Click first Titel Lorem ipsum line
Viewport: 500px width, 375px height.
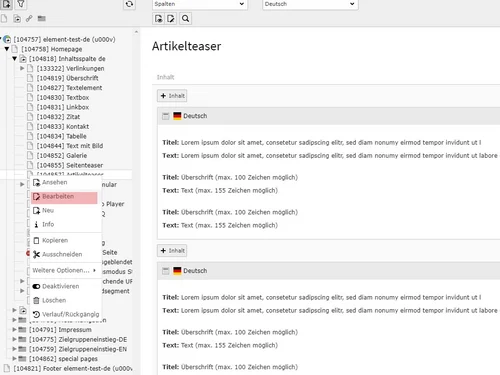(322, 143)
